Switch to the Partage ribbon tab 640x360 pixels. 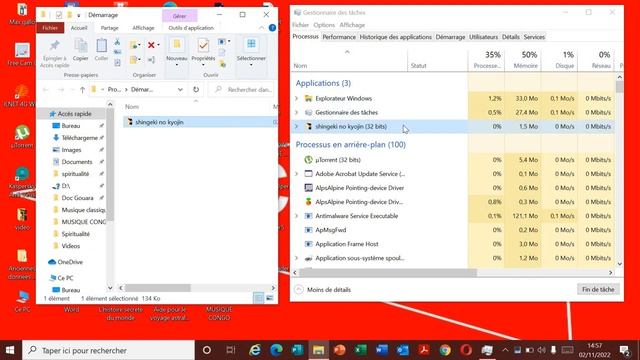[109, 28]
